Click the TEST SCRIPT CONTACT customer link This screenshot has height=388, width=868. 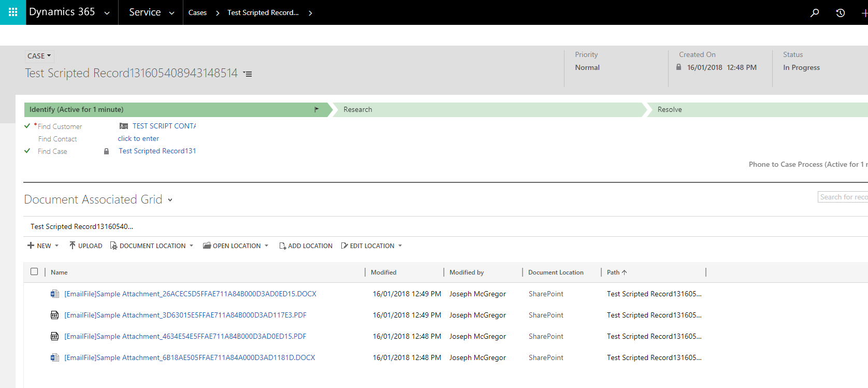(x=164, y=126)
